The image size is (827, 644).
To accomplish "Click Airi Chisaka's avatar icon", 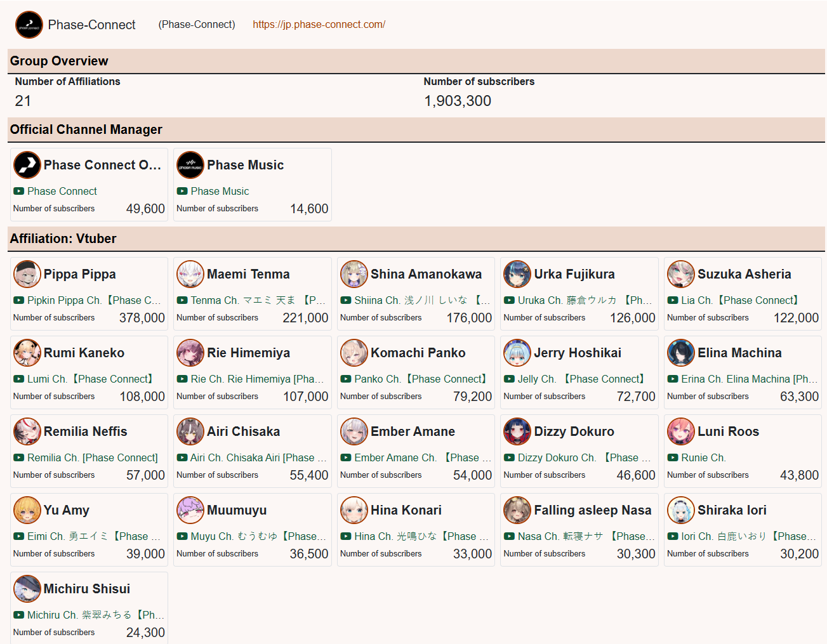I will pyautogui.click(x=190, y=431).
